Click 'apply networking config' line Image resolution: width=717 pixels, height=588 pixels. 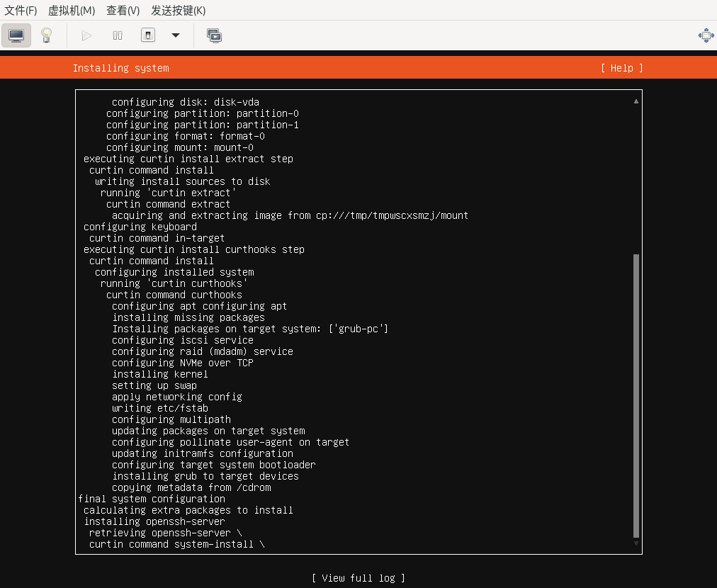[x=177, y=397]
